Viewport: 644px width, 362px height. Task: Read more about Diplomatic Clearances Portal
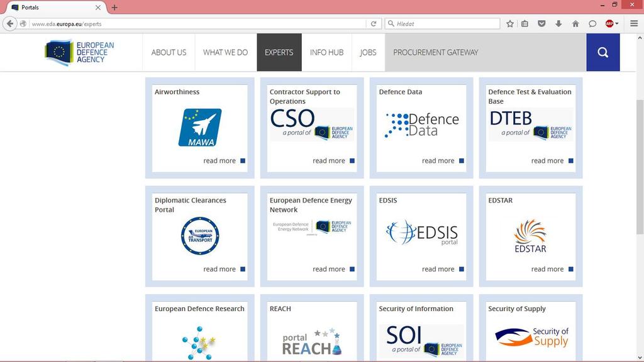pyautogui.click(x=225, y=269)
